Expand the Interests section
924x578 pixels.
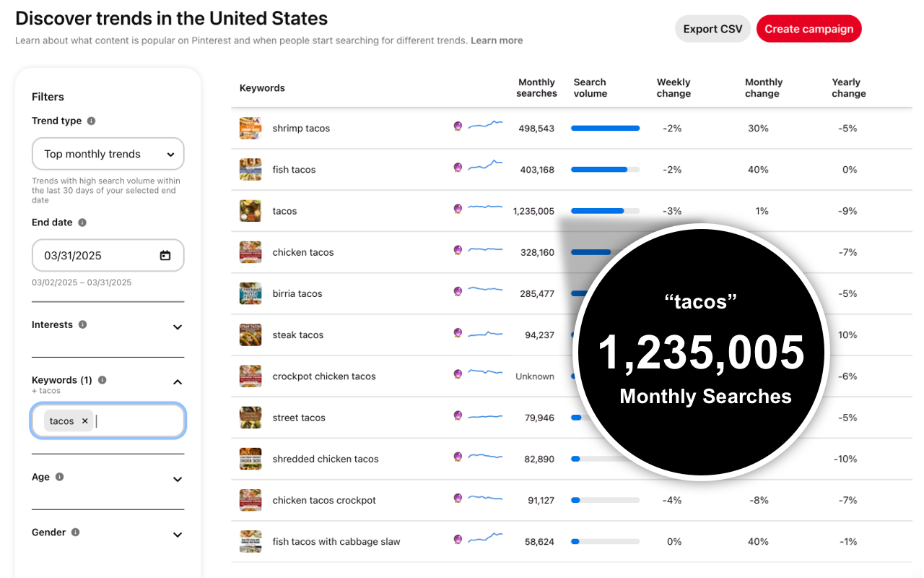[177, 327]
